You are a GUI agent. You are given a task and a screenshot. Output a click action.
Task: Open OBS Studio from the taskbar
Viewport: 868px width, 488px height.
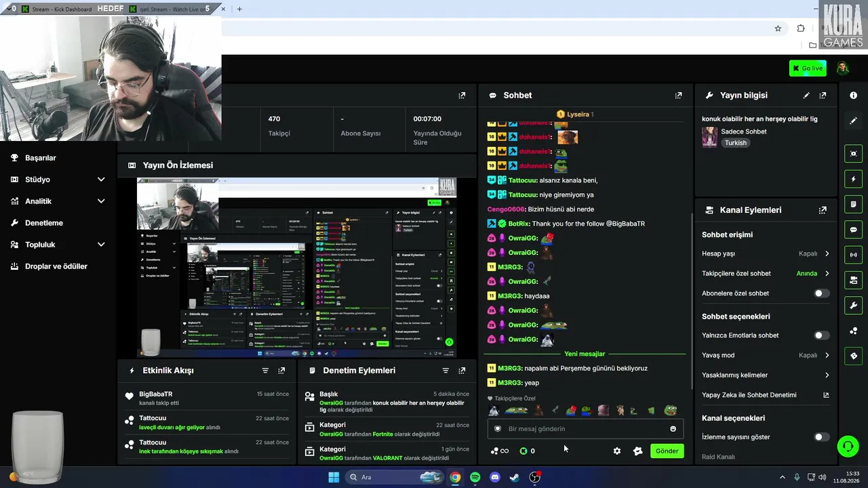(x=534, y=477)
